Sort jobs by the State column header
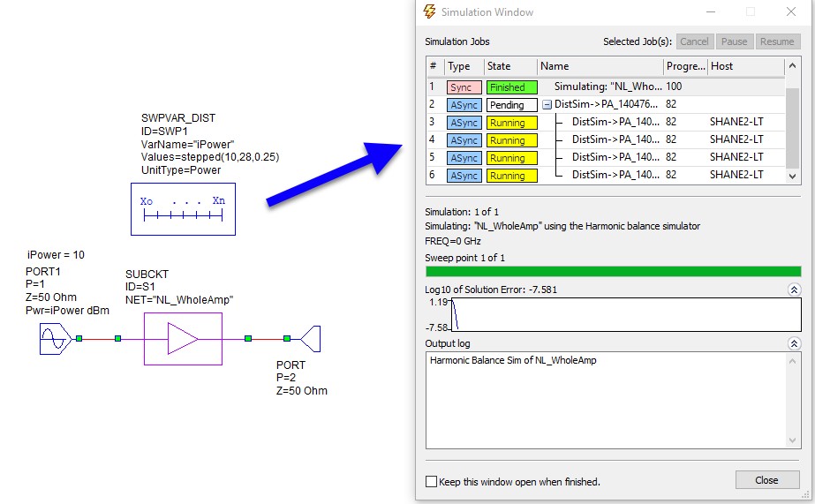815x504 pixels. tap(510, 66)
